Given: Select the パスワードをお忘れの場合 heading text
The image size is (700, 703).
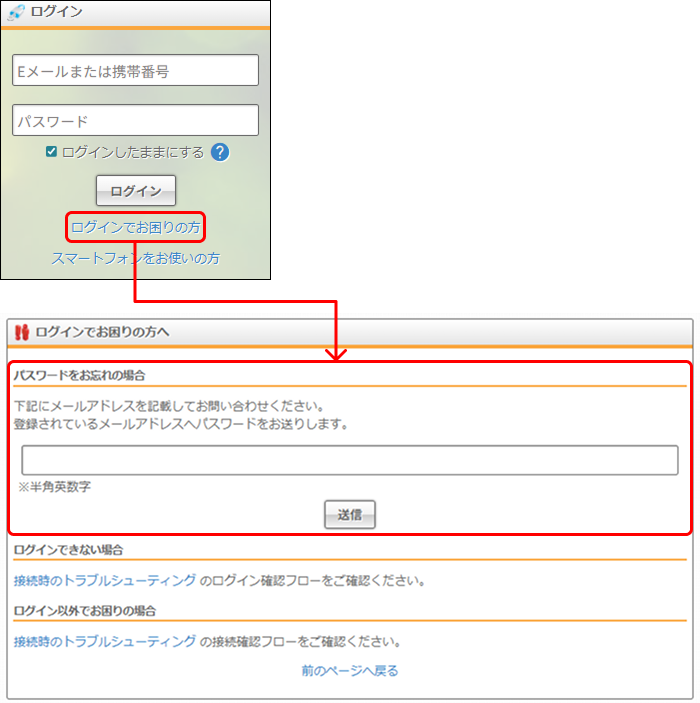Looking at the screenshot, I should click(79, 375).
